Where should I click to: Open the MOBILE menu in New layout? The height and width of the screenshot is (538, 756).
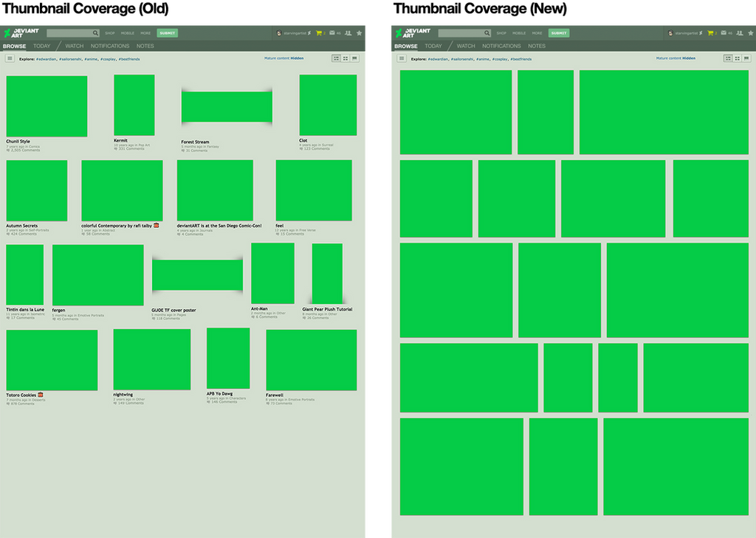click(x=519, y=33)
